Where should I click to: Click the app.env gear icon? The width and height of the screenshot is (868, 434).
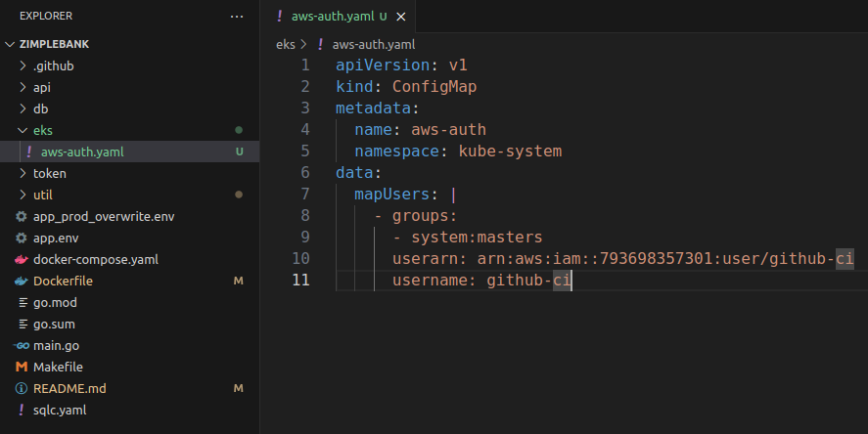(22, 238)
